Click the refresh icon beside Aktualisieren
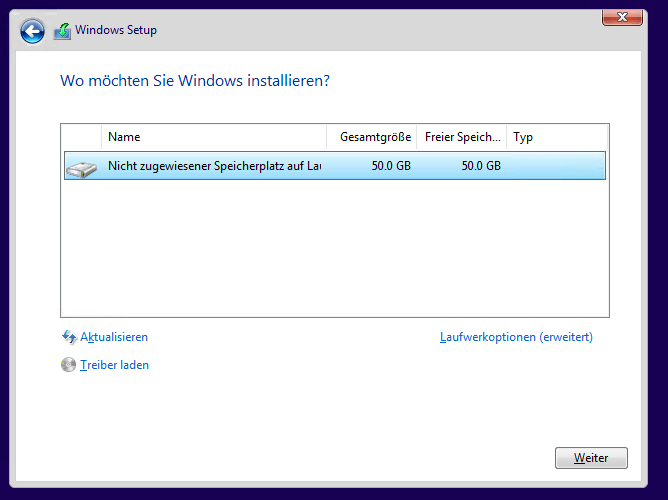 (x=69, y=338)
